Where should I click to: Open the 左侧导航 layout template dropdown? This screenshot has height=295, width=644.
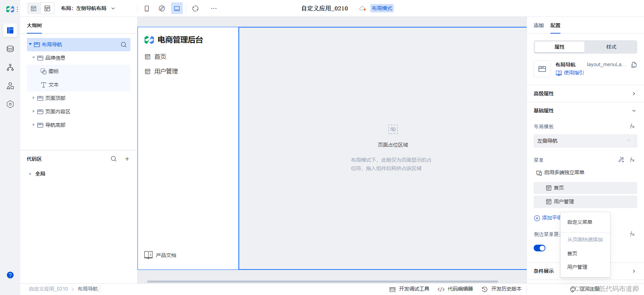click(x=585, y=141)
